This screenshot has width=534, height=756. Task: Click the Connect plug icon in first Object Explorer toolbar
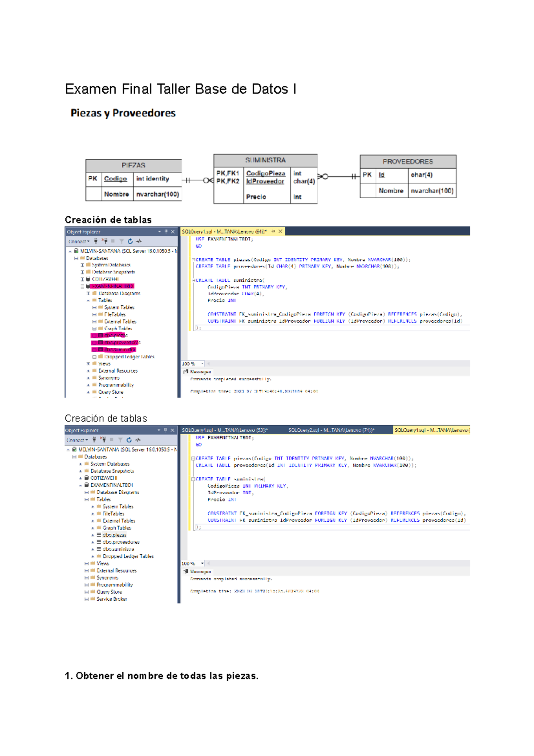(96, 241)
